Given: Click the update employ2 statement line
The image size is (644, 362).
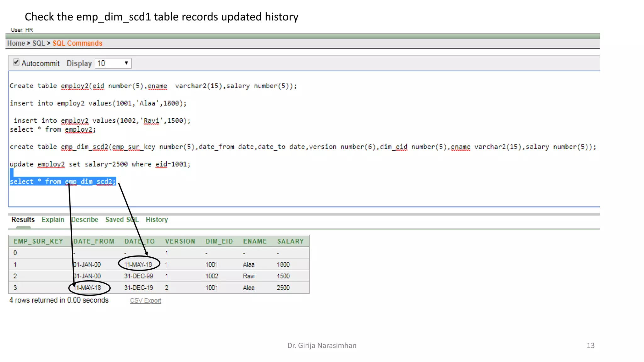Looking at the screenshot, I should (100, 164).
